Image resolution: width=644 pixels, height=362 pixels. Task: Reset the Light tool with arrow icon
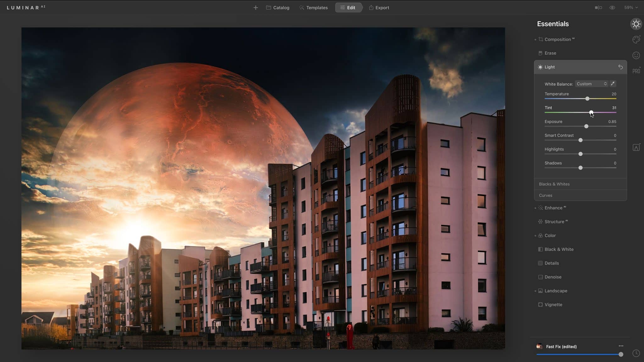coord(620,67)
